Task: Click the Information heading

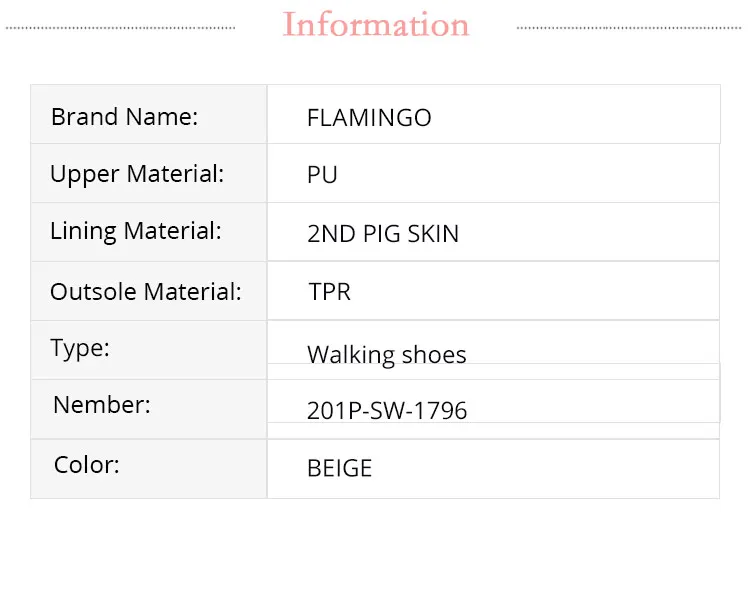Action: 376,24
